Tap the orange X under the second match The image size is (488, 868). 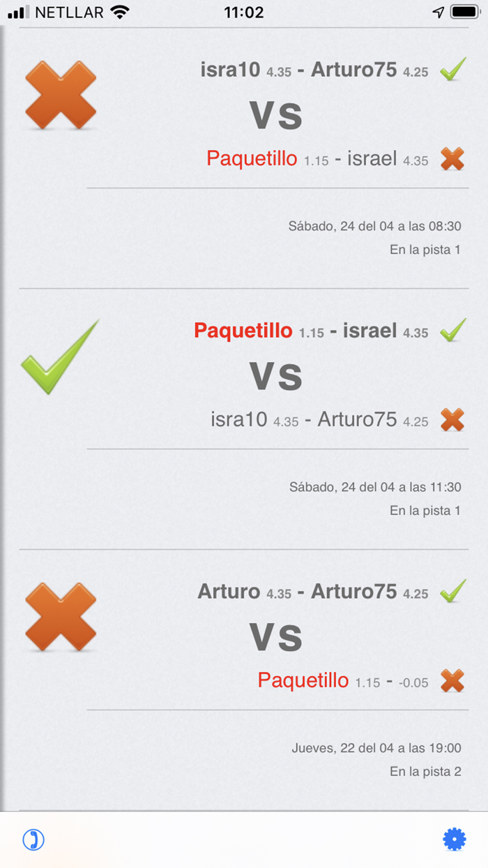pos(452,420)
